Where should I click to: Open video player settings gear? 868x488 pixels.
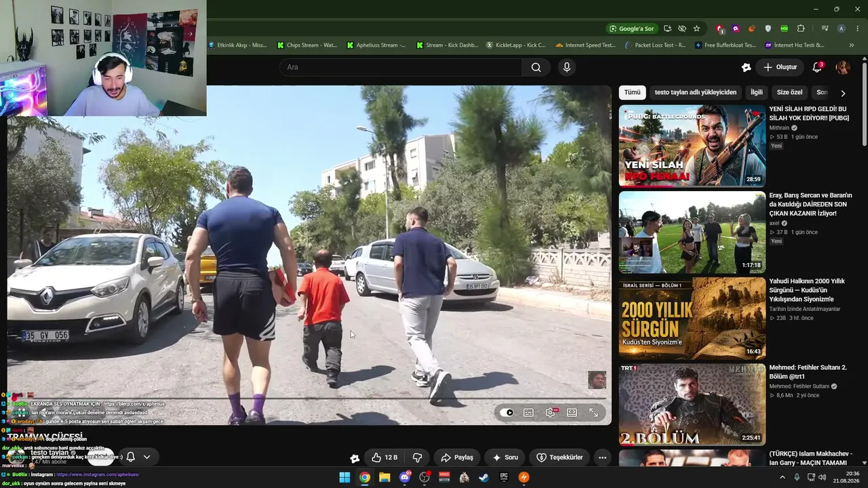pyautogui.click(x=551, y=412)
